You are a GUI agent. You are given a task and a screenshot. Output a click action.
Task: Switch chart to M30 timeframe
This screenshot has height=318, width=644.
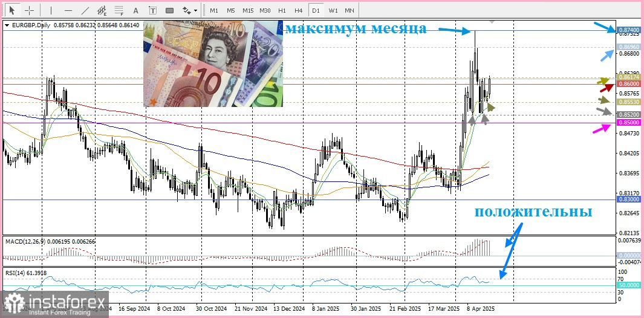point(265,10)
